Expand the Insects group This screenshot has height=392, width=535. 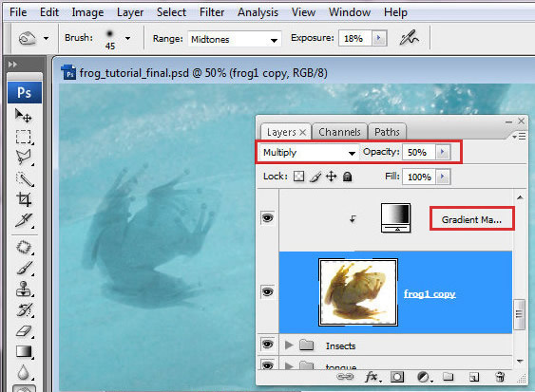click(x=289, y=345)
